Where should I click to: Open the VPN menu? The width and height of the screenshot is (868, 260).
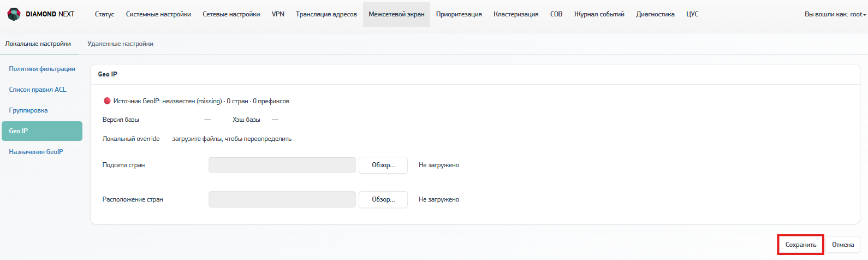(278, 14)
